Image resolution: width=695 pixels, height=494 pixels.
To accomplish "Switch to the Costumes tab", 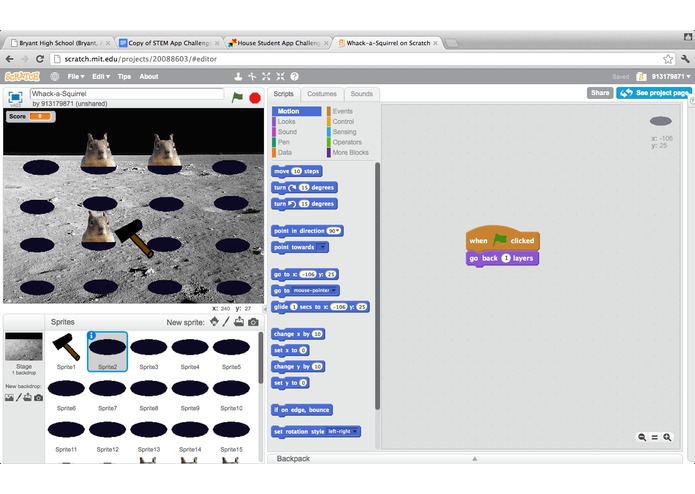I will pyautogui.click(x=322, y=94).
